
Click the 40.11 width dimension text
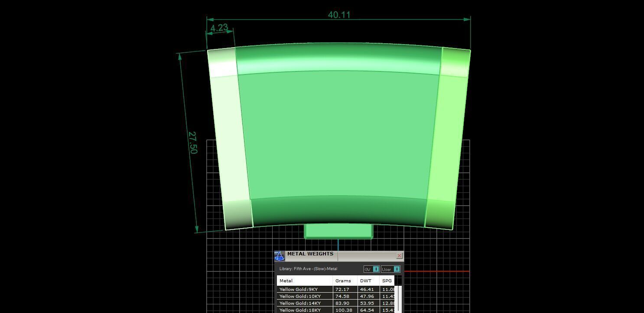[339, 15]
